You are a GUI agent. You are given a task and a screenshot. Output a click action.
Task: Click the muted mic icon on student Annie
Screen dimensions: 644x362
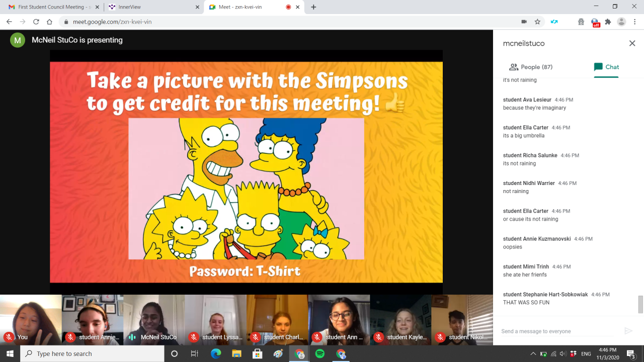70,337
